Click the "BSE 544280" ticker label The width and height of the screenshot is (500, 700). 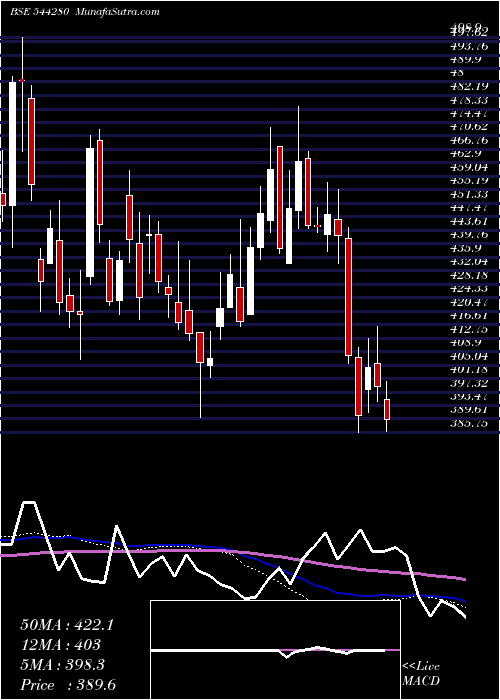(39, 12)
